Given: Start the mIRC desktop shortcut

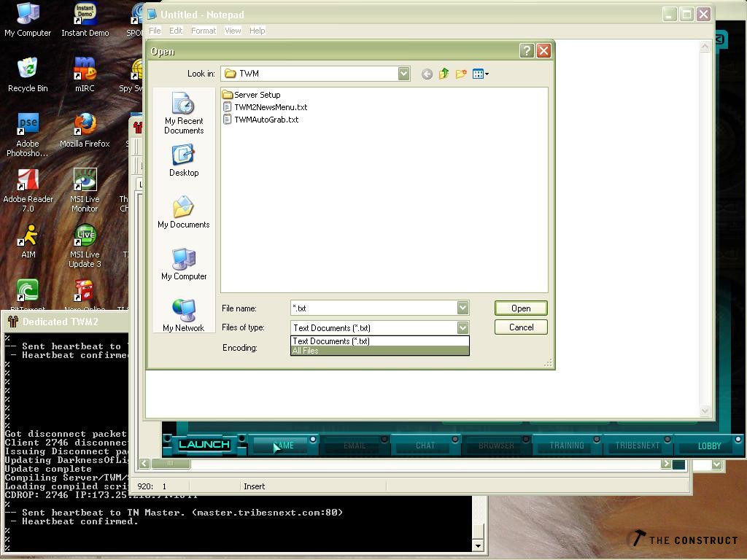Looking at the screenshot, I should click(85, 75).
